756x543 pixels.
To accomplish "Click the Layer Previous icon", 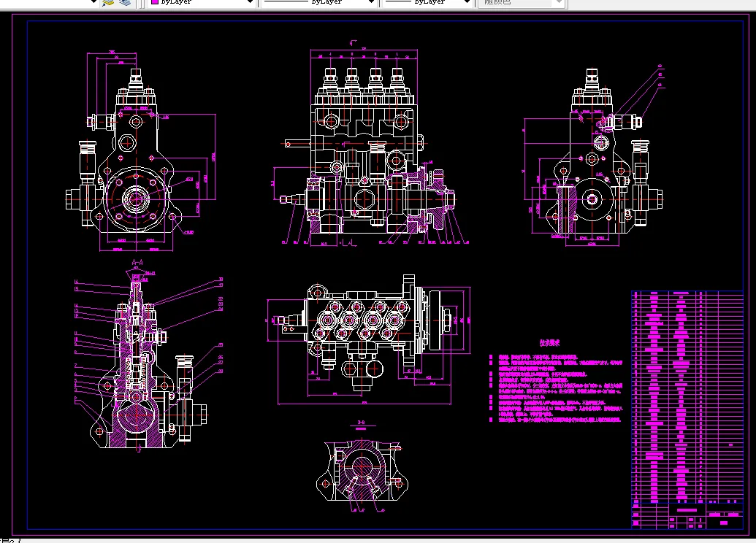I will pos(125,2).
